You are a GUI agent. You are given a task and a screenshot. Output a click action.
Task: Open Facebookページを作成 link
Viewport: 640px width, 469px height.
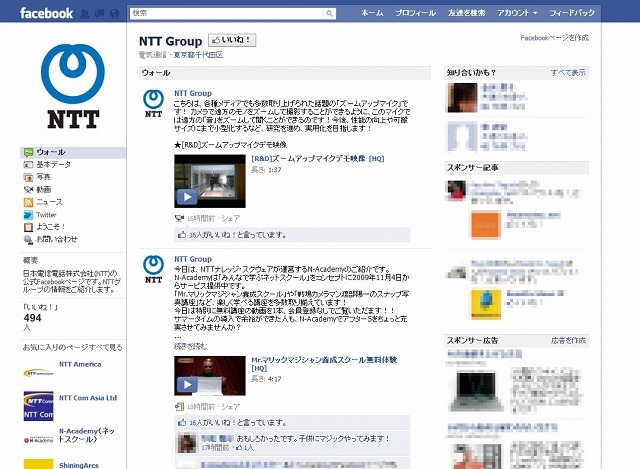pyautogui.click(x=554, y=38)
